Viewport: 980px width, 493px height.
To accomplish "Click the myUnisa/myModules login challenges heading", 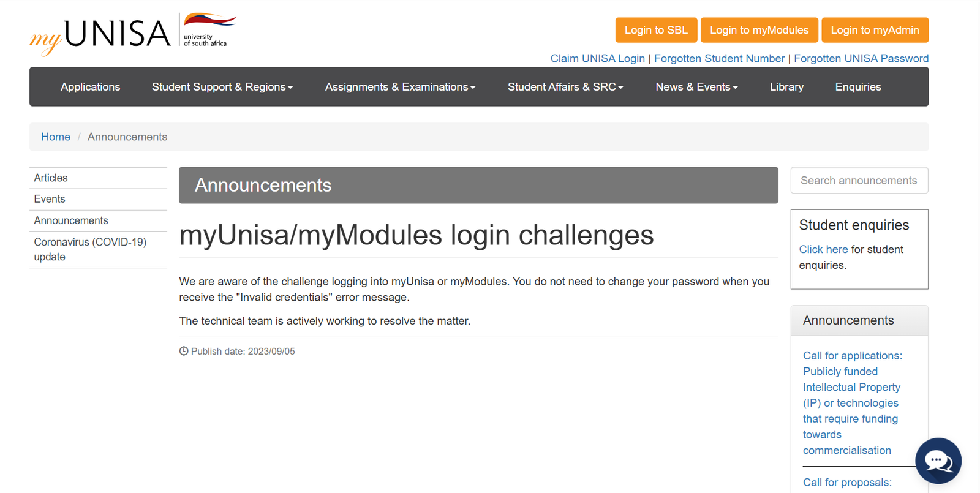I will (x=417, y=235).
